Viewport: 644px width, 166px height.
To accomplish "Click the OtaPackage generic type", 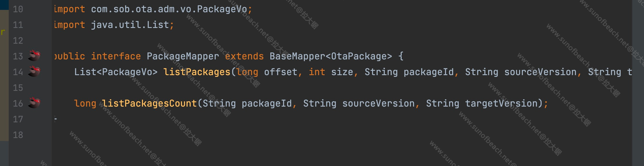I will coord(359,56).
